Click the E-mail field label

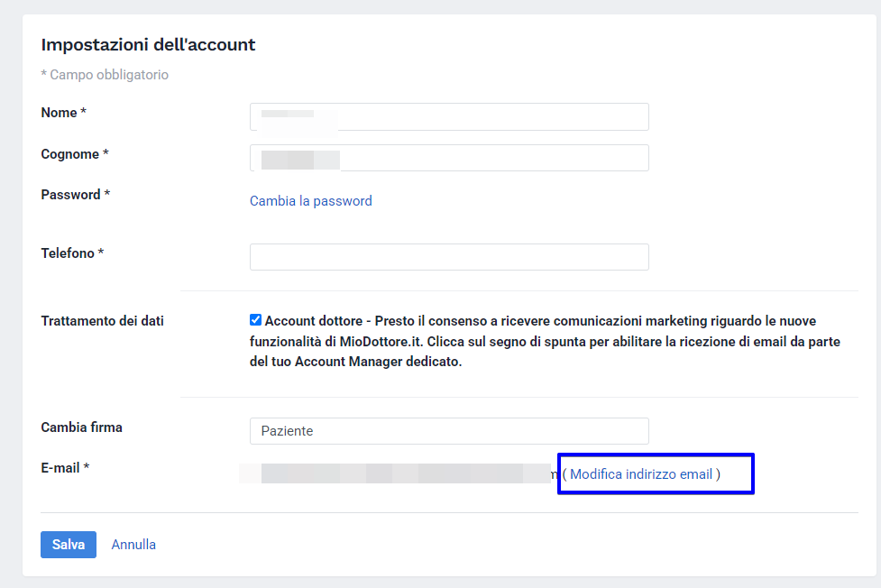[x=65, y=468]
